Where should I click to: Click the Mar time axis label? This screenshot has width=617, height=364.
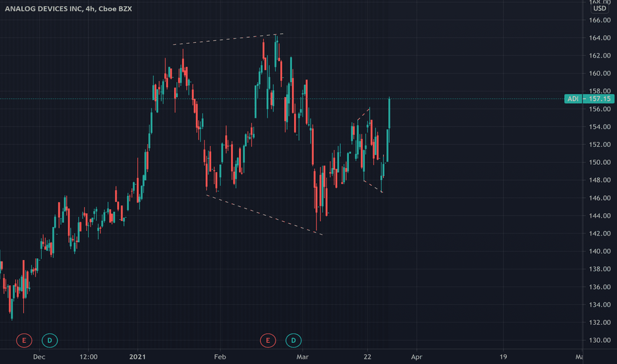coord(302,357)
